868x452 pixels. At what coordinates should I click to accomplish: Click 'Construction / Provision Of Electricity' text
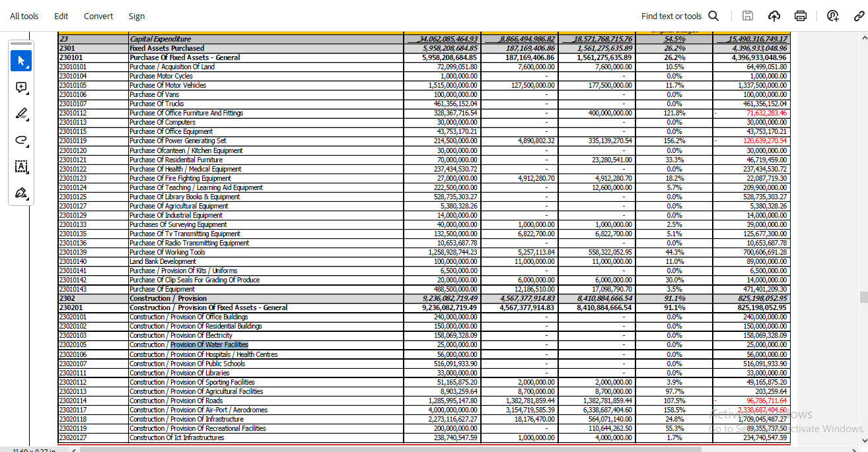(x=182, y=335)
